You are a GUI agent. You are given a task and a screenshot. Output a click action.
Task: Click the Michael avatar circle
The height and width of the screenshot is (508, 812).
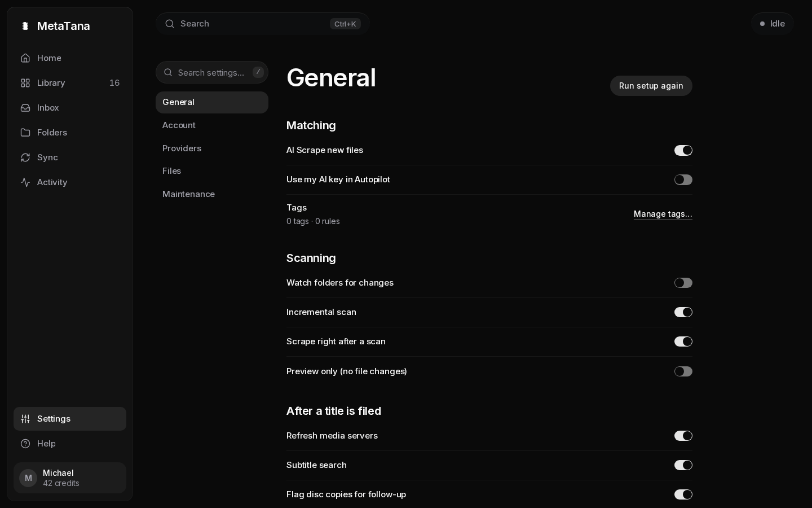click(28, 478)
